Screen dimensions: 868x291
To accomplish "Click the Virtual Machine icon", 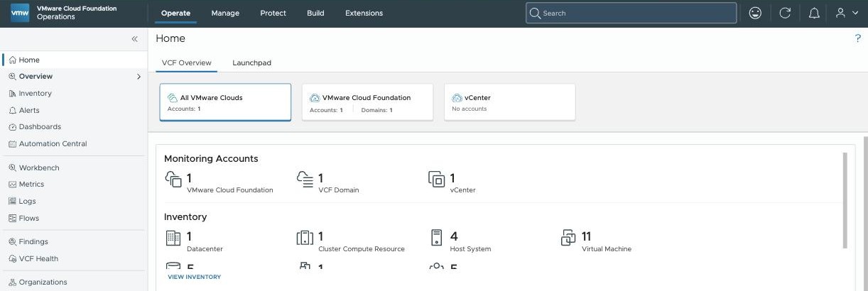I will coord(568,238).
